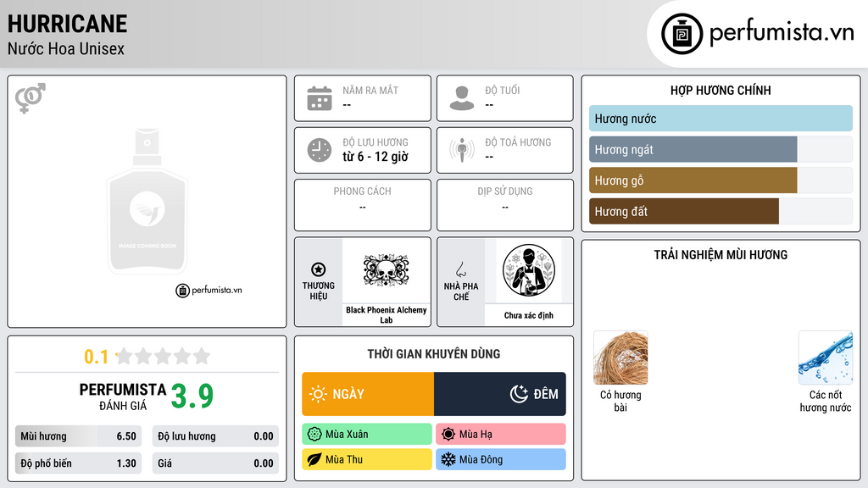Click the HURRICANE title text
The height and width of the screenshot is (488, 868).
click(68, 24)
